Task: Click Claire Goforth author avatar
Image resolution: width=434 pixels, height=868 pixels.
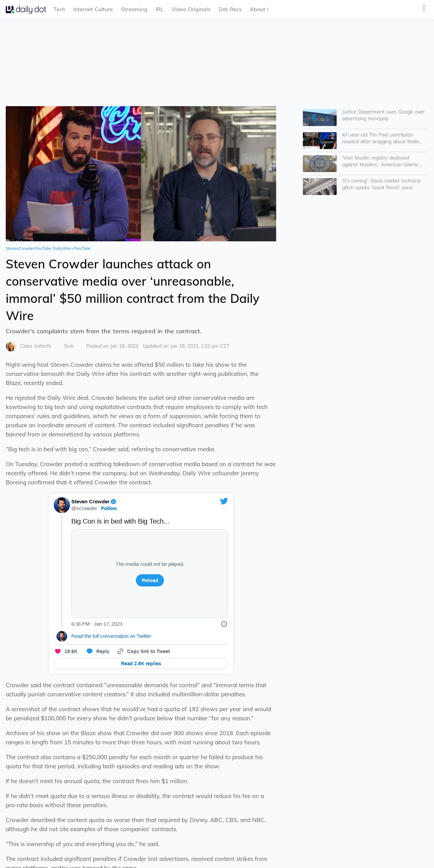Action: tap(11, 346)
